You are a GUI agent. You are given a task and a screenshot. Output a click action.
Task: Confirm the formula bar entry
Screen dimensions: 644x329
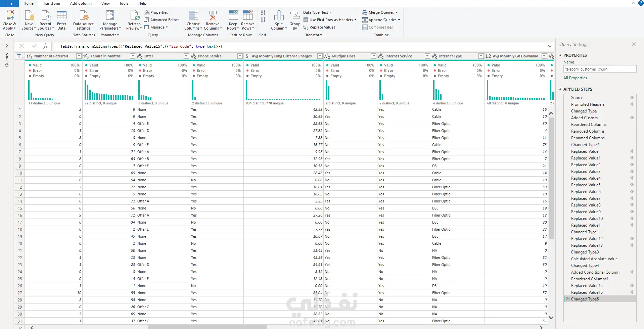click(x=34, y=46)
